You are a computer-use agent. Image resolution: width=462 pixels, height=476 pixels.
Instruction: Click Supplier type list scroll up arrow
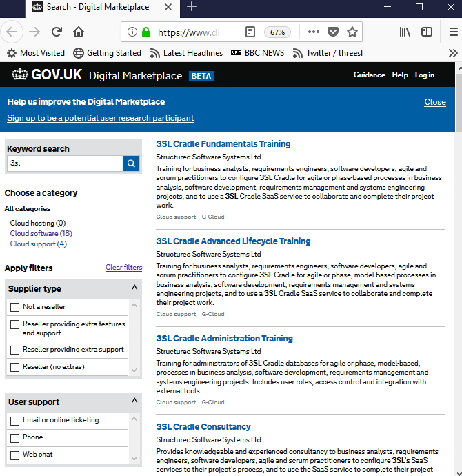coord(134,305)
